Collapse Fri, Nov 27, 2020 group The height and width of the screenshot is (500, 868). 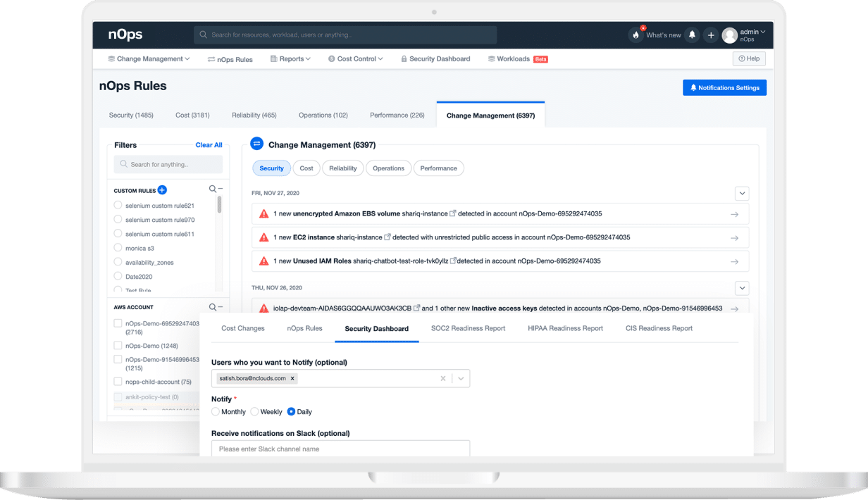742,193
